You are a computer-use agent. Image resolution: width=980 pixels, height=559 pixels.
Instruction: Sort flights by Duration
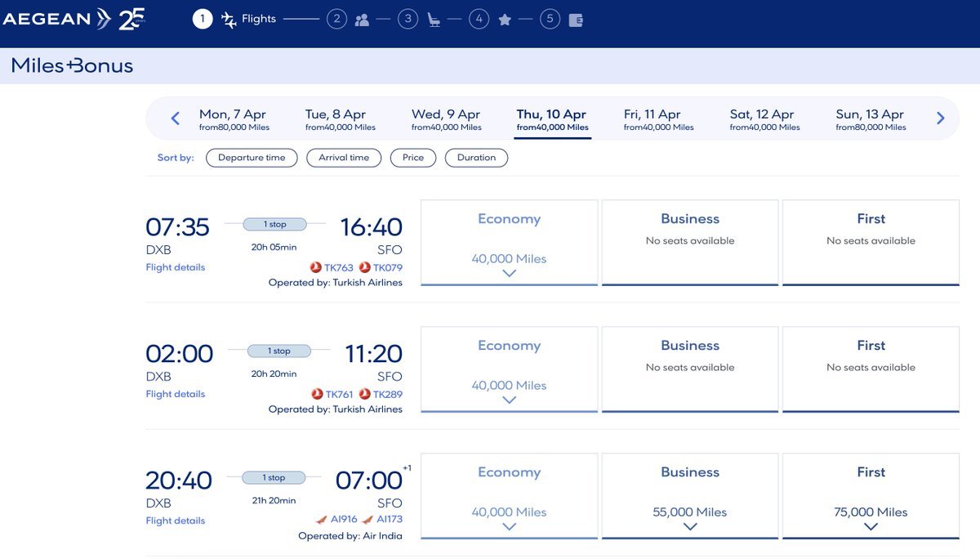(476, 158)
